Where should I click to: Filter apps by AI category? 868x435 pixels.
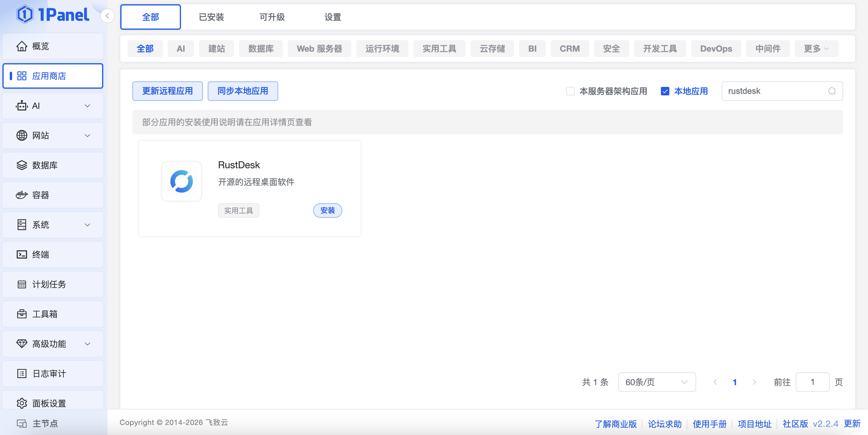(x=181, y=49)
